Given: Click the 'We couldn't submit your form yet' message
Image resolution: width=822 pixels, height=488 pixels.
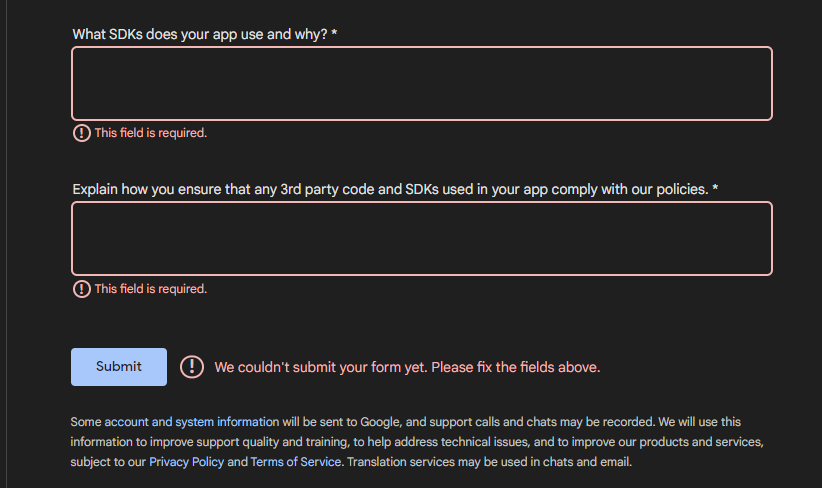Looking at the screenshot, I should [407, 367].
